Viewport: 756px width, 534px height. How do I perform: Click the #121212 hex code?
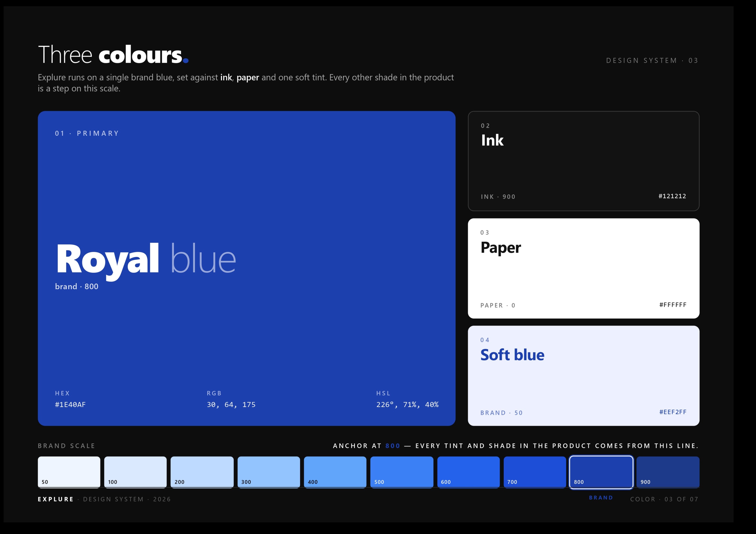672,196
